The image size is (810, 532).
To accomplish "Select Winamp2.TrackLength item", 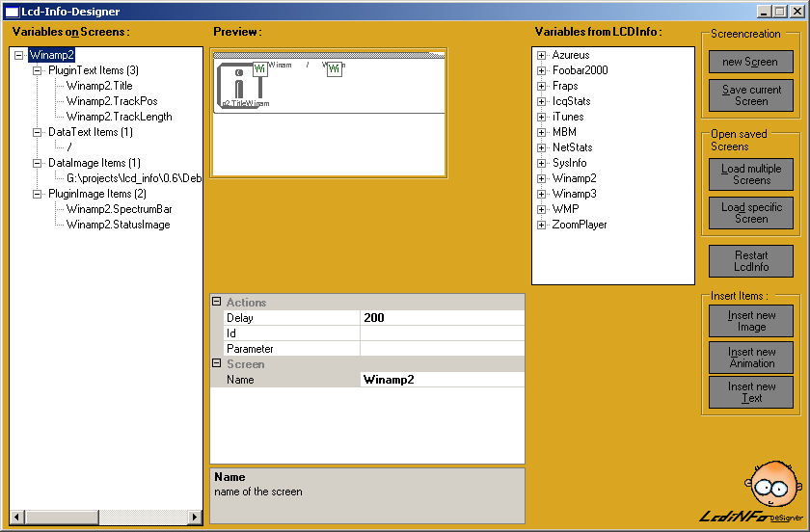I will point(120,117).
